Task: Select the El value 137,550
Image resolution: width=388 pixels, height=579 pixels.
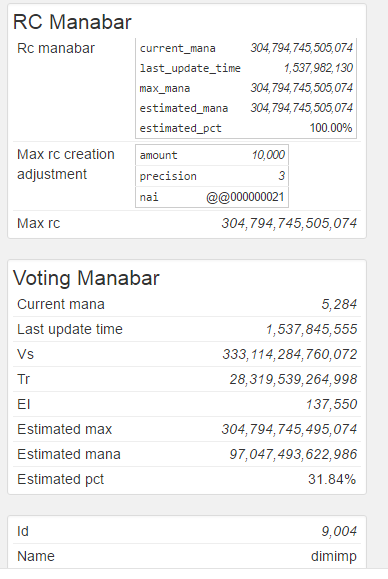Action: click(331, 404)
